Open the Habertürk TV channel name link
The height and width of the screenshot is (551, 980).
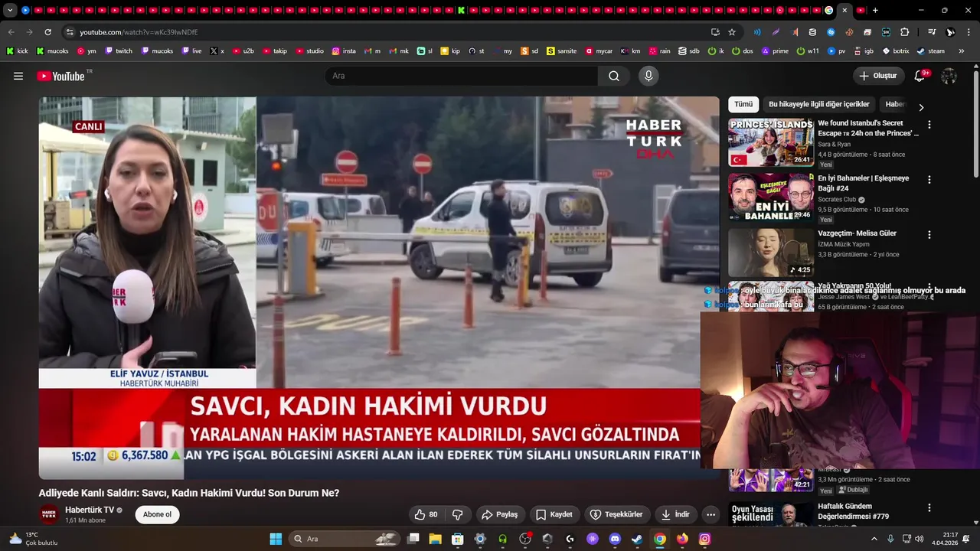pyautogui.click(x=90, y=510)
